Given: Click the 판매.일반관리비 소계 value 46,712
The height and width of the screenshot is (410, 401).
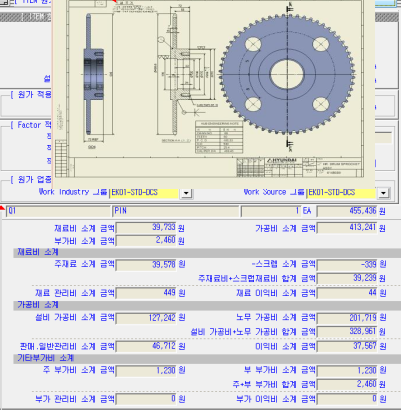Looking at the screenshot, I should click(146, 346).
